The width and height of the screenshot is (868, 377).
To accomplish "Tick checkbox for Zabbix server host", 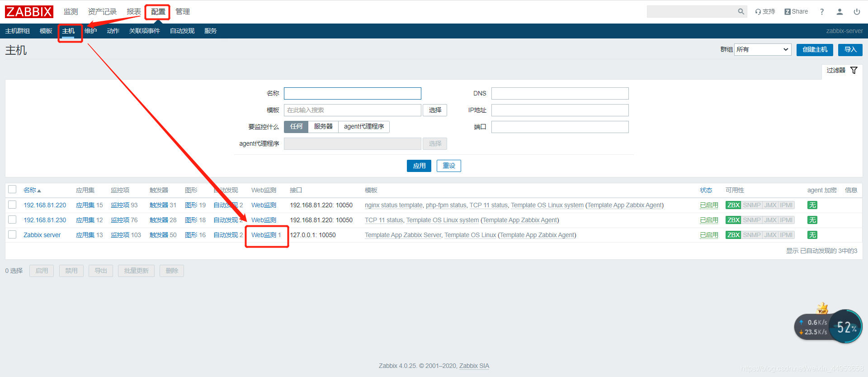I will tap(12, 234).
